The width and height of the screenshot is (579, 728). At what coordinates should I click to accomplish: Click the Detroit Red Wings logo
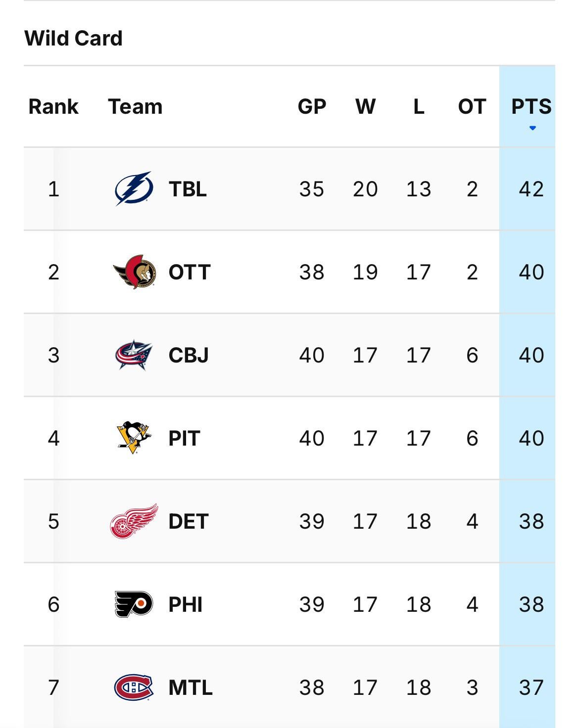tap(134, 521)
